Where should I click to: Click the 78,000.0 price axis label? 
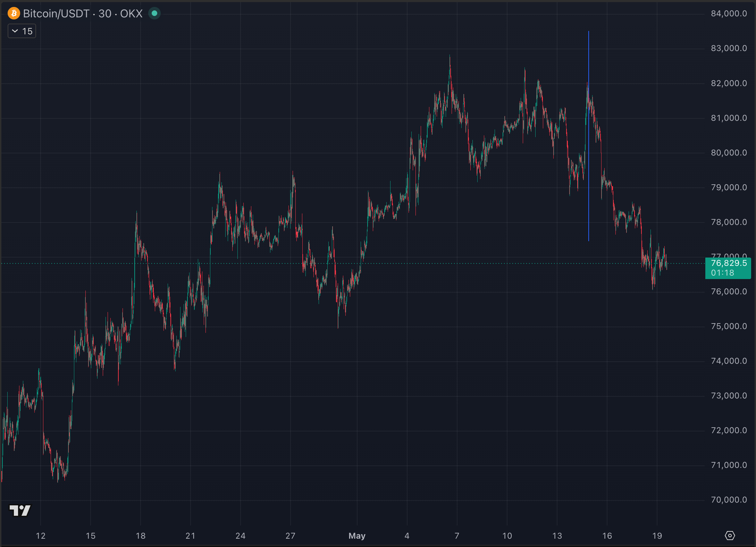(729, 222)
